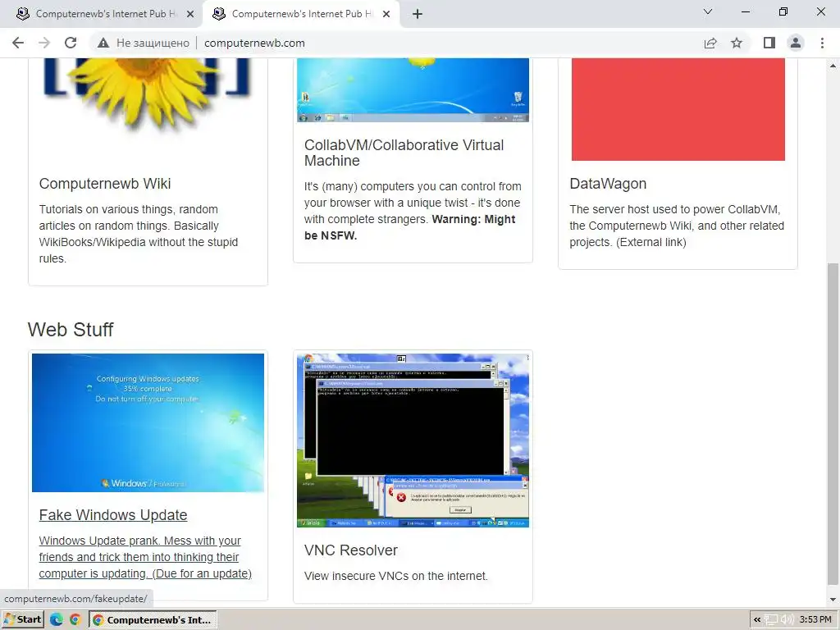This screenshot has height=630, width=840.
Task: Click the network tray icon
Action: tap(771, 620)
